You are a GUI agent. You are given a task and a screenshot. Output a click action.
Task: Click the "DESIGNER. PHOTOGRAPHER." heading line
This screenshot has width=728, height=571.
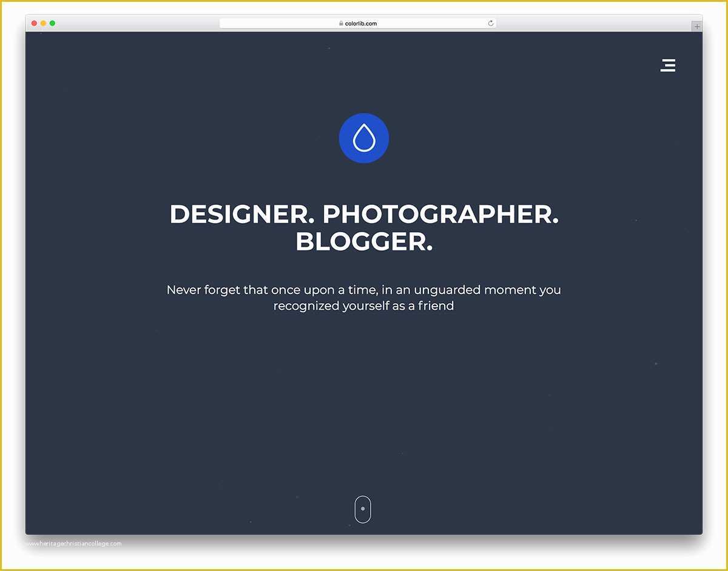pyautogui.click(x=363, y=215)
